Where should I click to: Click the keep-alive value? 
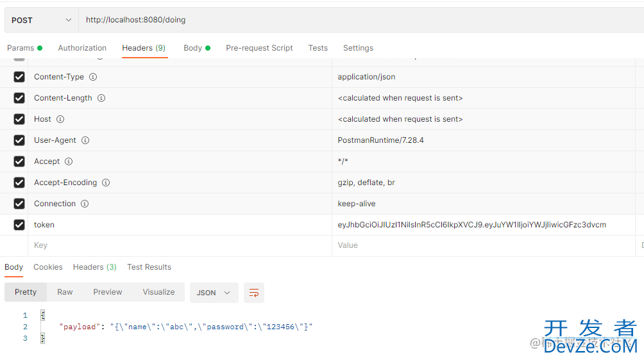click(357, 203)
